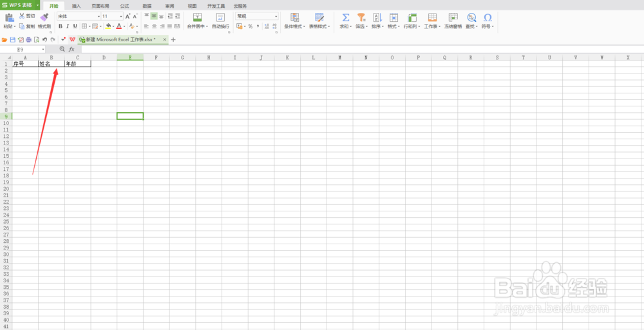Click Conditional Formatting (条件格式) icon
The image size is (644, 330).
pos(294,17)
